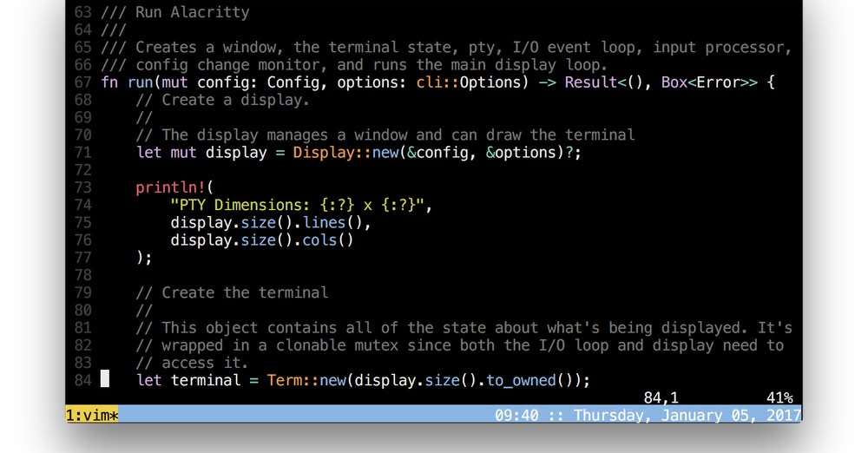The image size is (868, 453).
Task: Click comment 'access it.' on line 83
Action: pos(206,363)
